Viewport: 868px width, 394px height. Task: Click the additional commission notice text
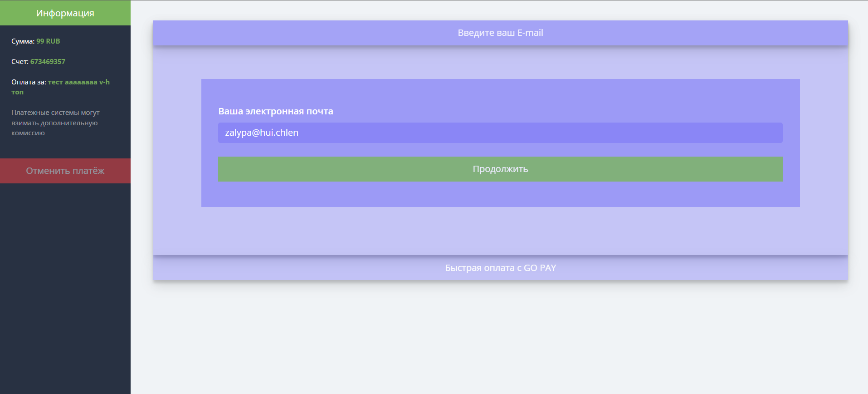coord(54,123)
